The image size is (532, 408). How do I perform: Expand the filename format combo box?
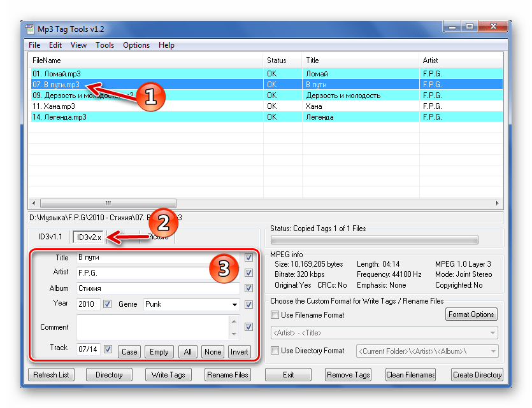click(x=493, y=333)
